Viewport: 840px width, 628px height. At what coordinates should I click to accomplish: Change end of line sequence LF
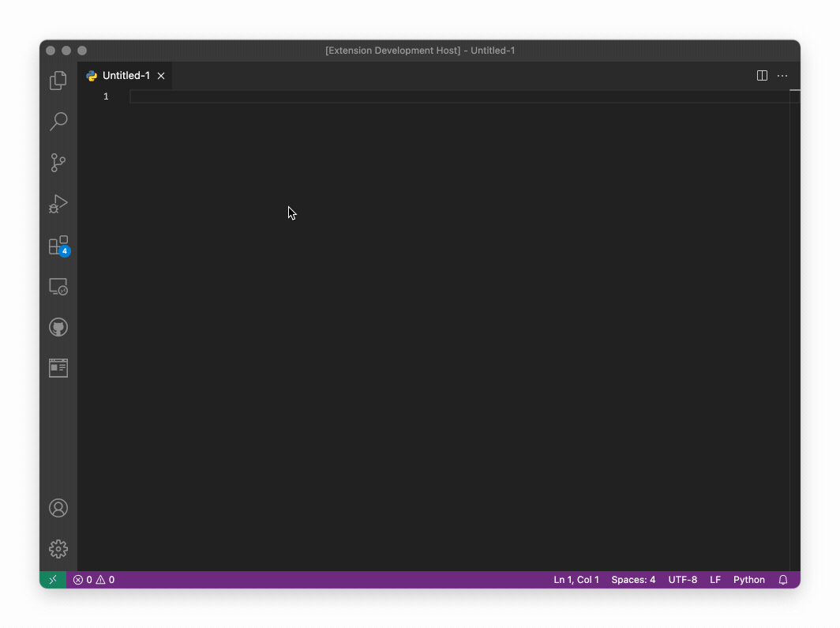[x=715, y=580]
